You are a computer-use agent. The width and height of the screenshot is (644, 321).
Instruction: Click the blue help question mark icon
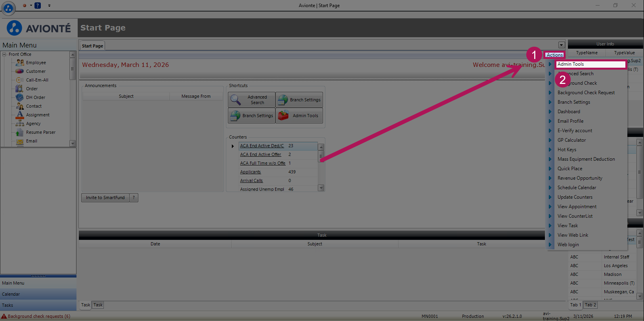38,6
